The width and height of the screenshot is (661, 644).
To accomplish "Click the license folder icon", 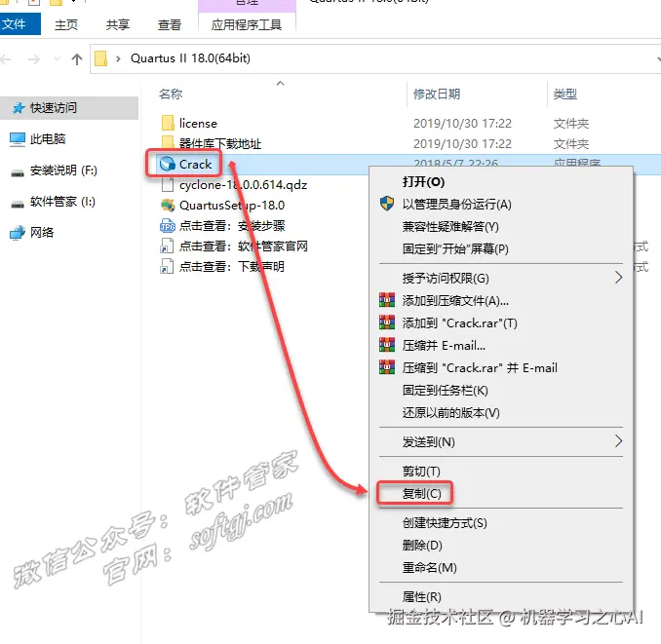I will 168,123.
